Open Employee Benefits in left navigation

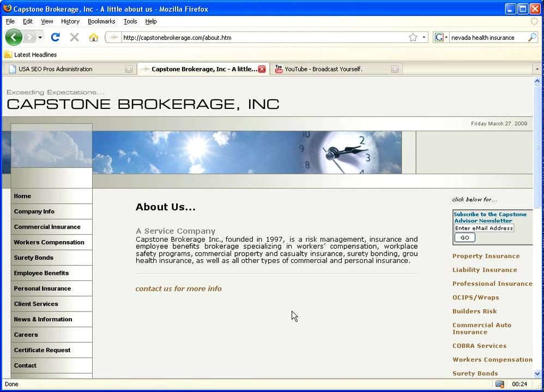[x=52, y=273]
